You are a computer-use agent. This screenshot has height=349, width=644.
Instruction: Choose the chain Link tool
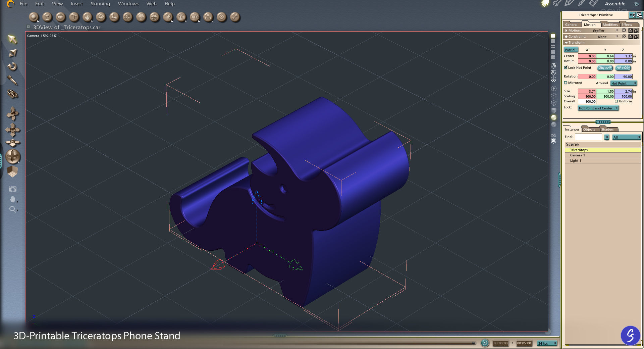click(12, 94)
